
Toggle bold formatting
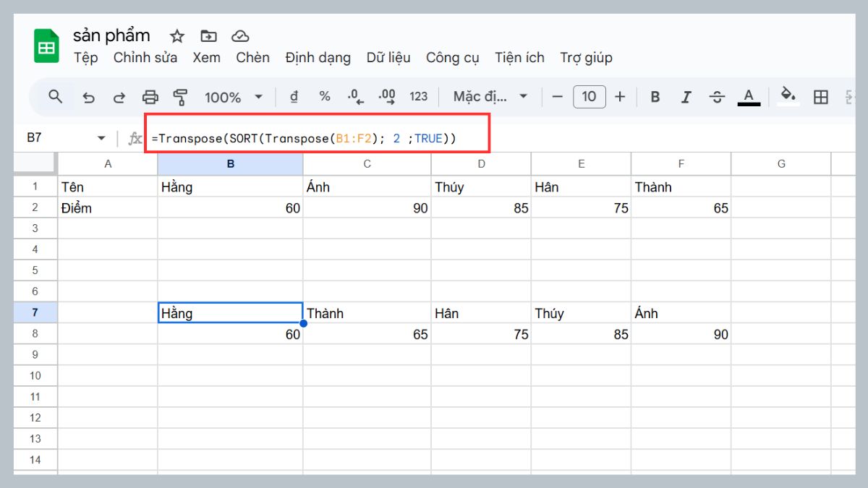[x=654, y=96]
